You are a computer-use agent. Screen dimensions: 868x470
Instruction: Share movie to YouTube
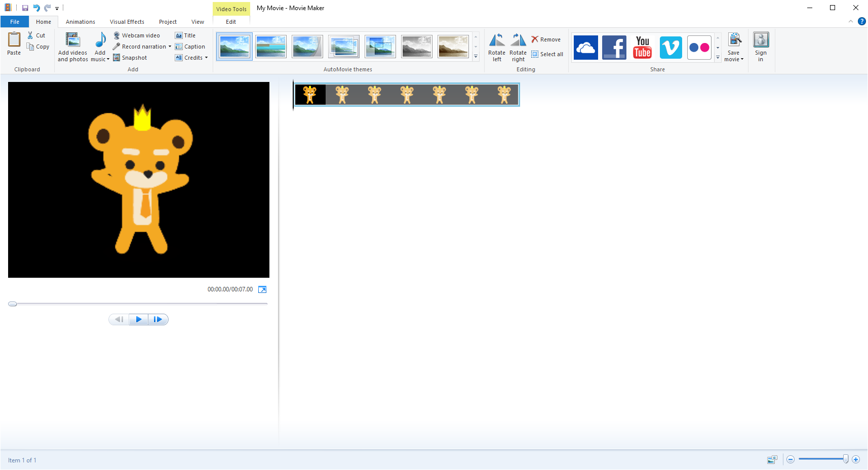[x=642, y=48]
